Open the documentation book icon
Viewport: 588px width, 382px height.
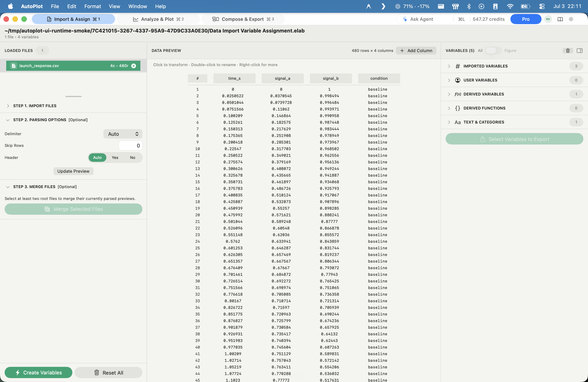click(560, 19)
